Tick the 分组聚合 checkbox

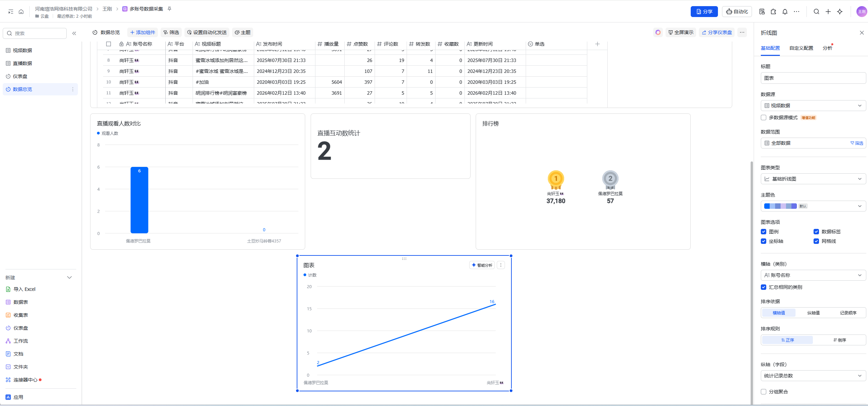(764, 392)
